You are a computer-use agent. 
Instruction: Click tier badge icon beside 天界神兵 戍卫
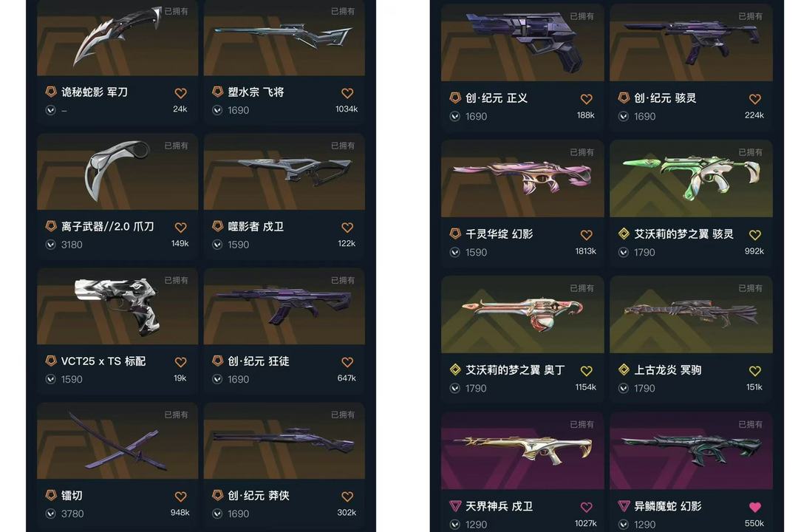coord(455,506)
